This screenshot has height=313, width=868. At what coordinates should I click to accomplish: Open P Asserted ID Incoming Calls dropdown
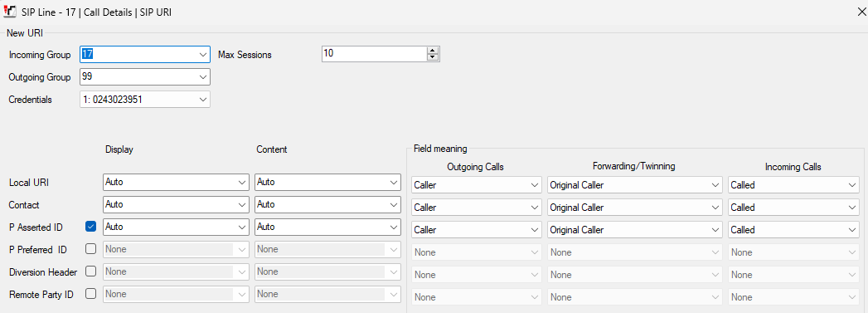click(x=794, y=229)
